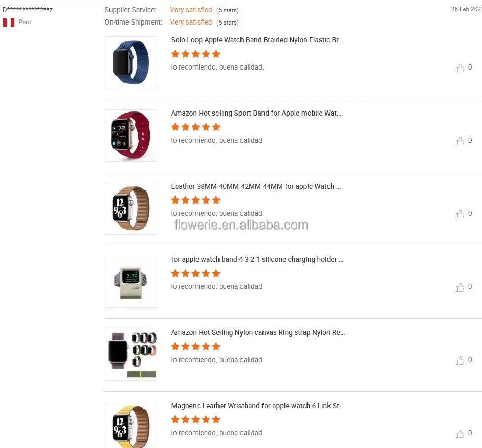Open the red Sport Band watch thumbnail

click(131, 136)
